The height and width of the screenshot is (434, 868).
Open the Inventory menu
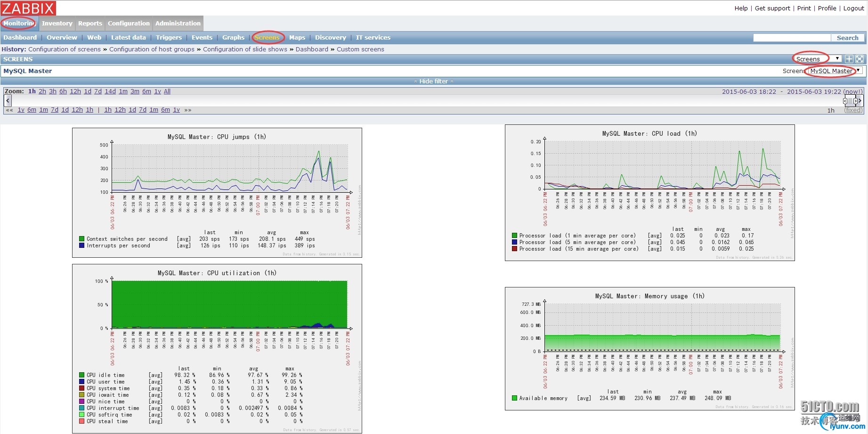(x=57, y=23)
